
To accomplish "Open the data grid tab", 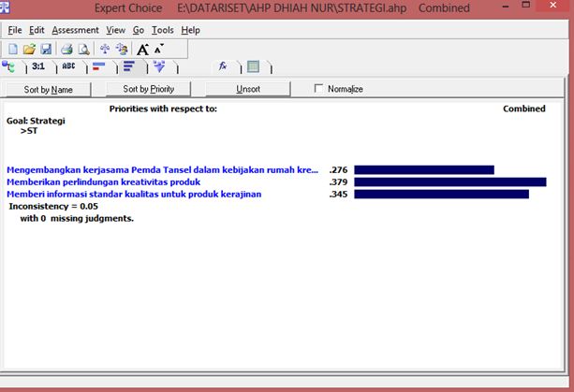I will (254, 66).
